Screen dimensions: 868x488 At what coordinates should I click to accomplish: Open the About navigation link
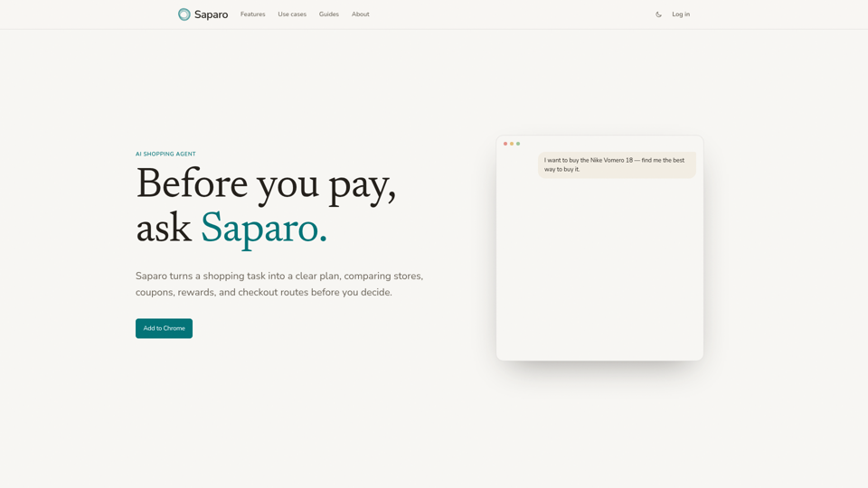tap(361, 14)
